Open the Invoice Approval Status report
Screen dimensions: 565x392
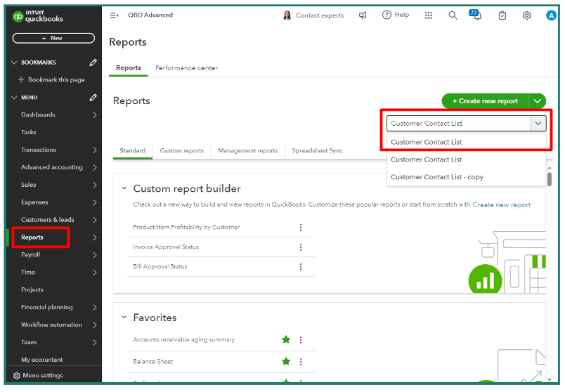(166, 247)
